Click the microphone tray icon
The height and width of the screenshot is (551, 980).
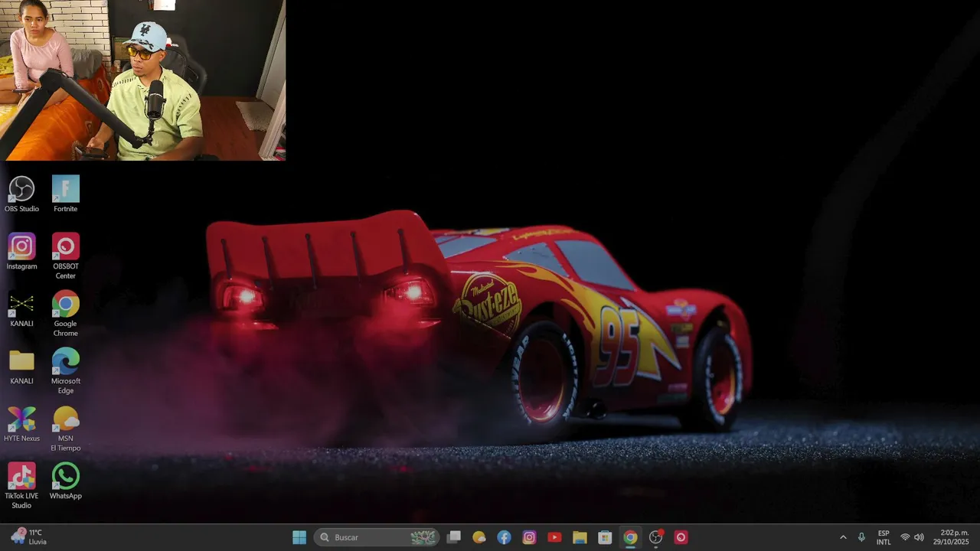tap(862, 537)
